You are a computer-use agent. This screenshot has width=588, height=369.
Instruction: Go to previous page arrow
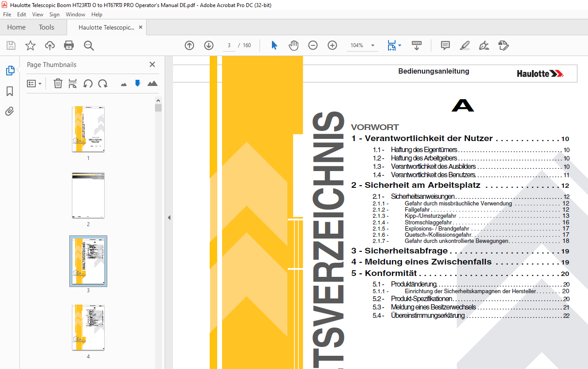[189, 45]
